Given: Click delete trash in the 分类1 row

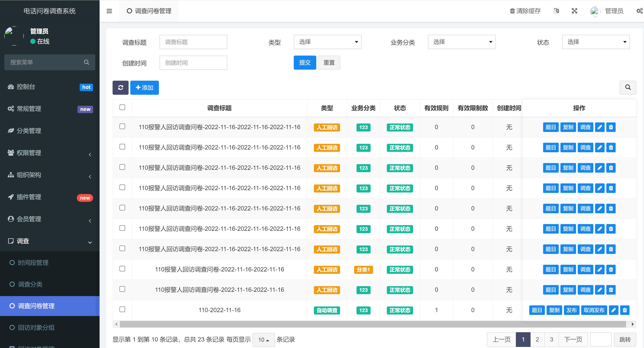Looking at the screenshot, I should pos(611,269).
